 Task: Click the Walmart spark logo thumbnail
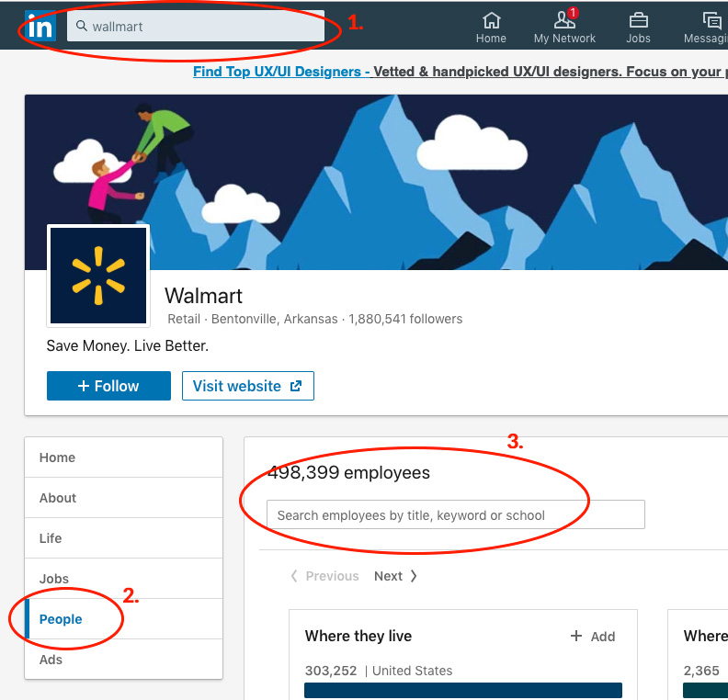98,276
